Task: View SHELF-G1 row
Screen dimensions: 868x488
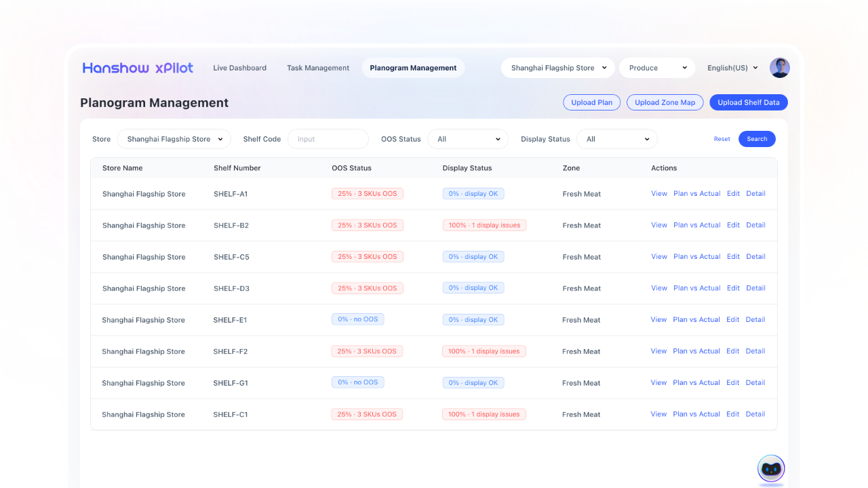Action: pos(658,383)
